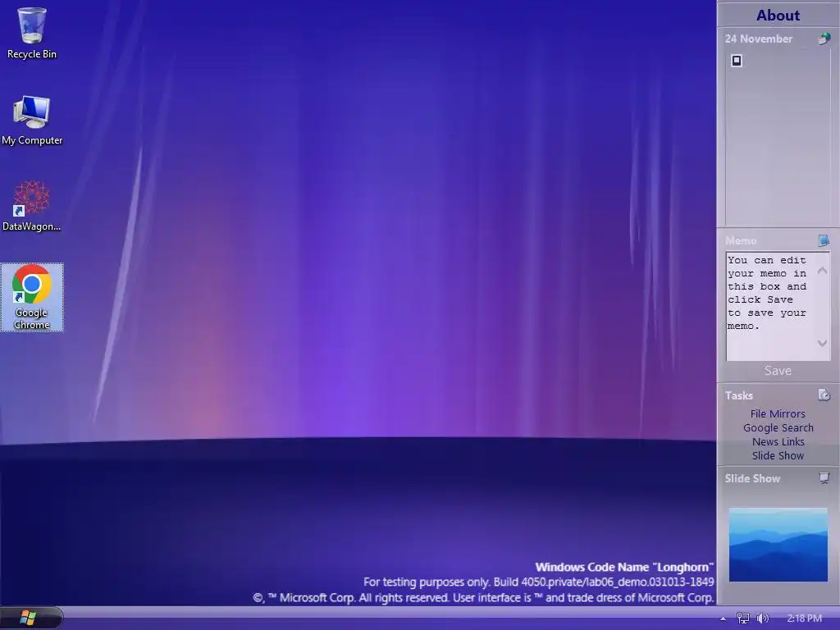The image size is (840, 630).
Task: Open the Google Search task link
Action: pos(778,427)
